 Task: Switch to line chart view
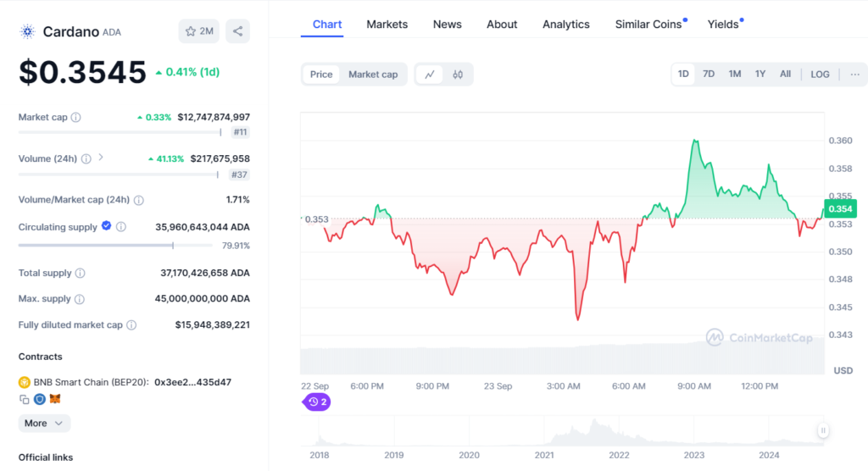point(430,75)
